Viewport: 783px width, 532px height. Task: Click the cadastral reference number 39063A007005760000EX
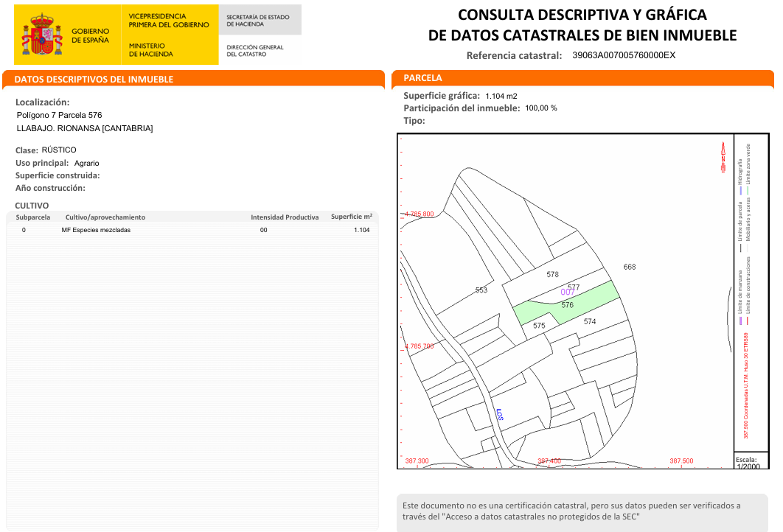[624, 55]
